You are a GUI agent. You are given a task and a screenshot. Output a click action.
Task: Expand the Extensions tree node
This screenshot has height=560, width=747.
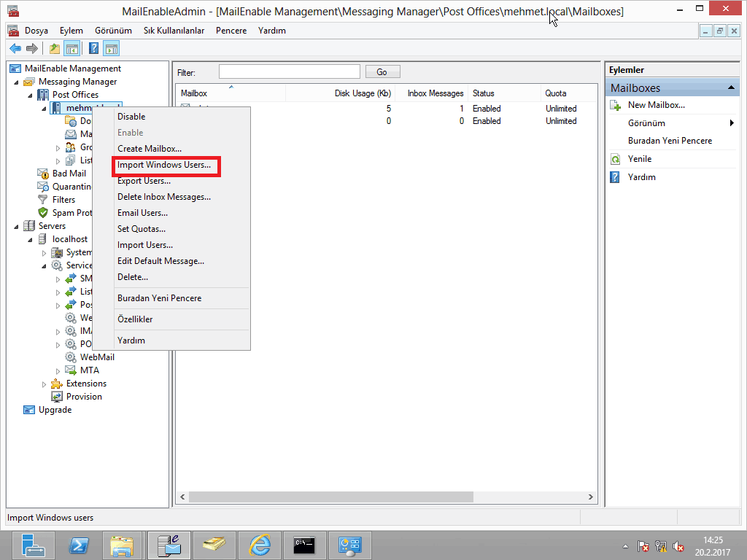point(44,384)
